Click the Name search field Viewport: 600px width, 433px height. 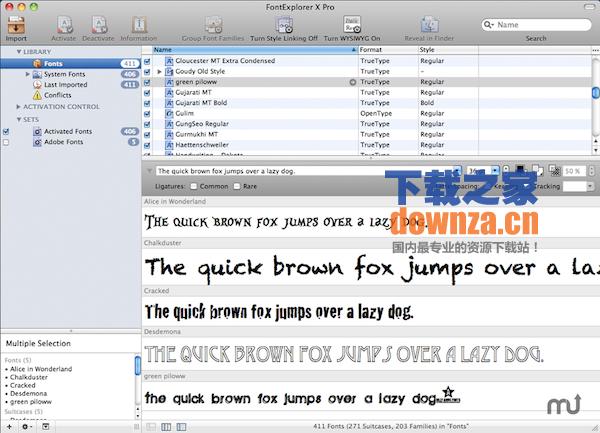pyautogui.click(x=536, y=25)
